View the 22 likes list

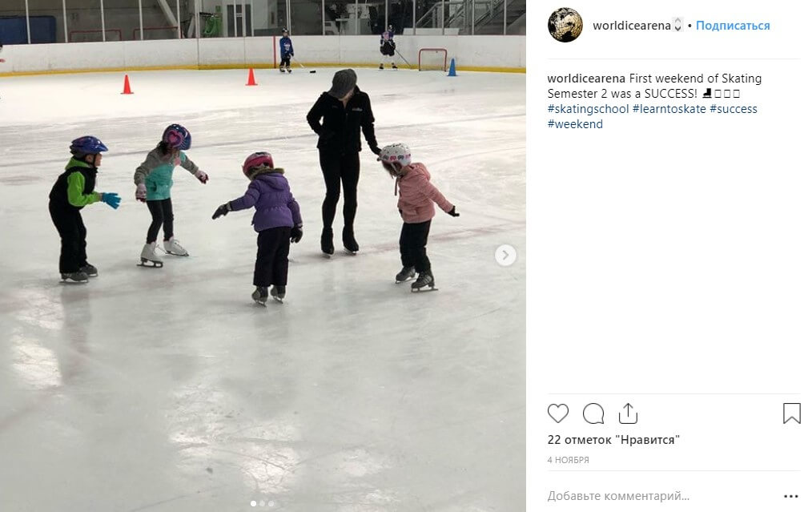(x=613, y=439)
